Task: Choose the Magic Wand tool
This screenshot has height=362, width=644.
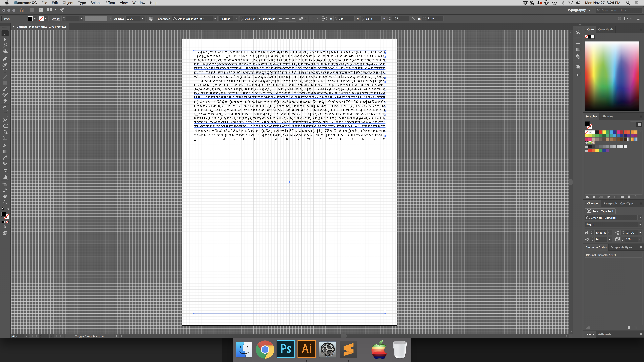Action: (5, 46)
